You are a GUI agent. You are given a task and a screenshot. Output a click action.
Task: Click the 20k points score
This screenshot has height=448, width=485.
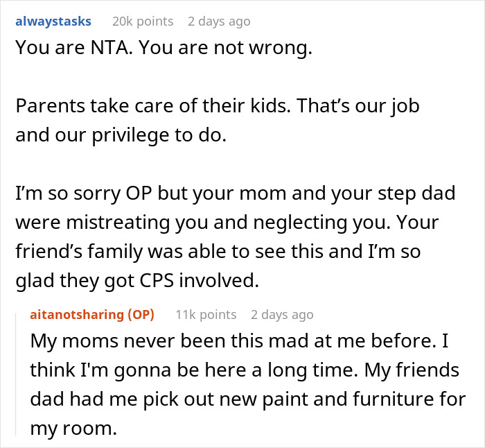pyautogui.click(x=142, y=21)
